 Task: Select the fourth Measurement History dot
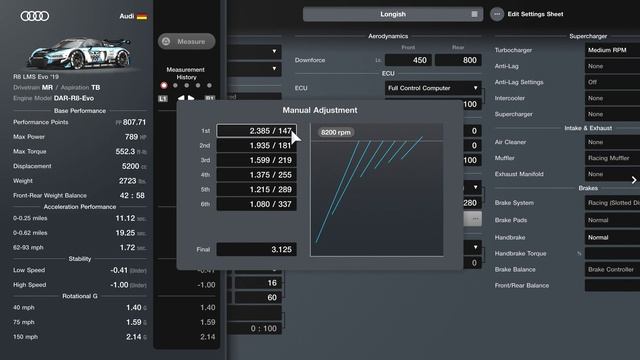pyautogui.click(x=198, y=86)
